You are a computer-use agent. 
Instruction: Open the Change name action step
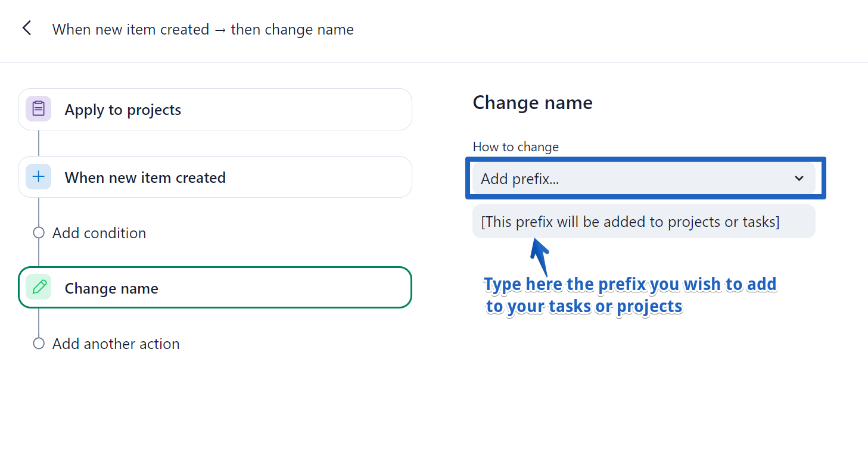click(214, 288)
